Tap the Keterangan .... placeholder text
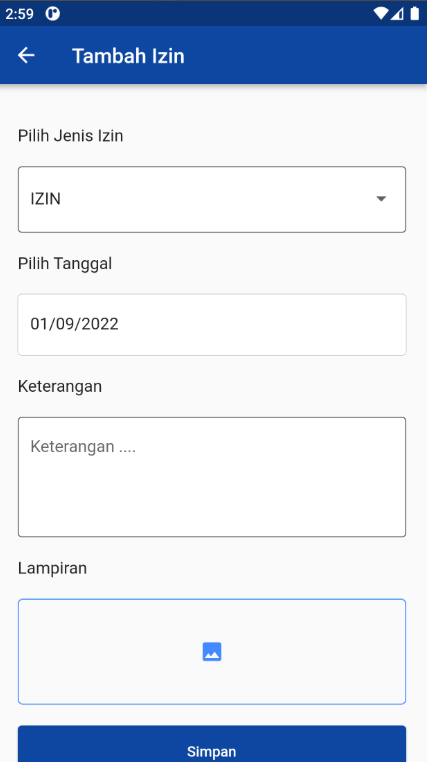 coord(83,447)
